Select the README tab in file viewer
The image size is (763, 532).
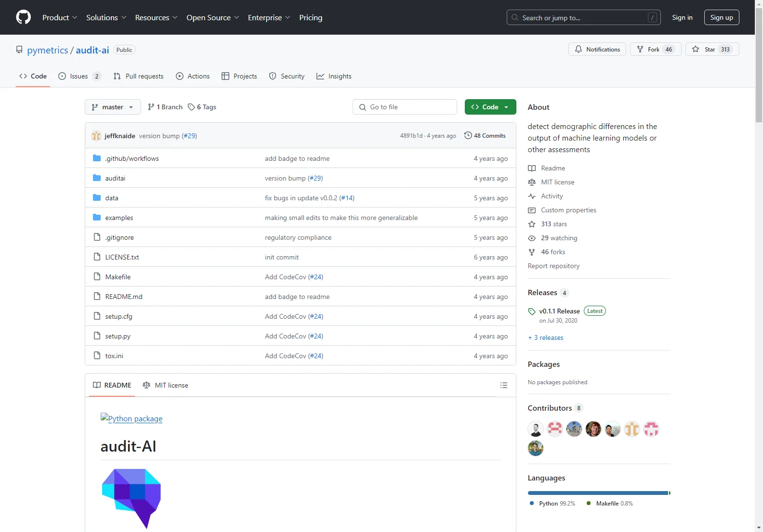(112, 385)
